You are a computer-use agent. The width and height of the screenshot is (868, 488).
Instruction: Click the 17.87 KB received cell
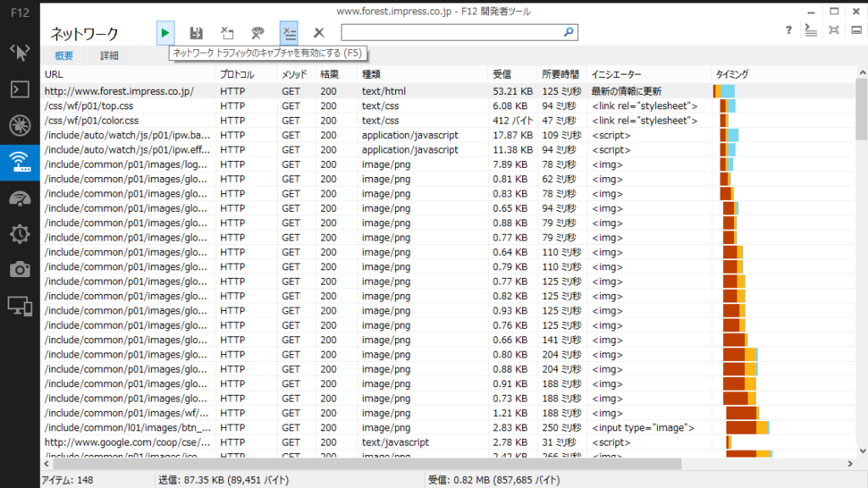tap(513, 135)
